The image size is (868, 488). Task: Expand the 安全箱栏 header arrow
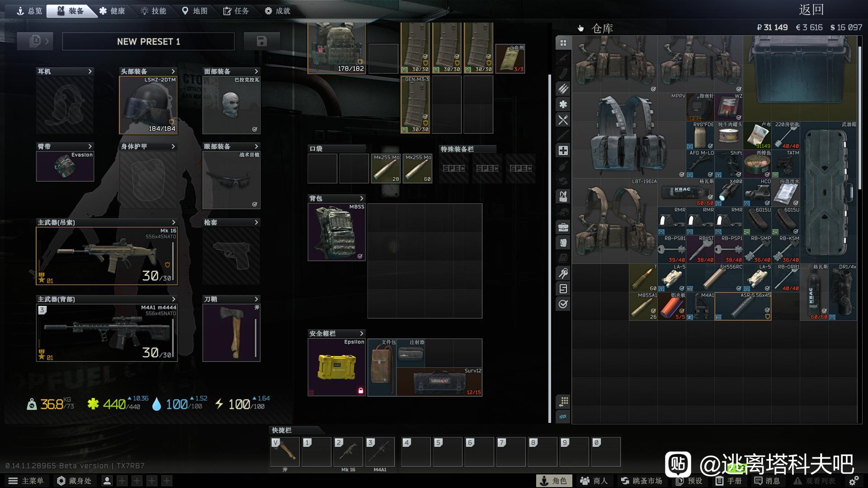(x=362, y=333)
